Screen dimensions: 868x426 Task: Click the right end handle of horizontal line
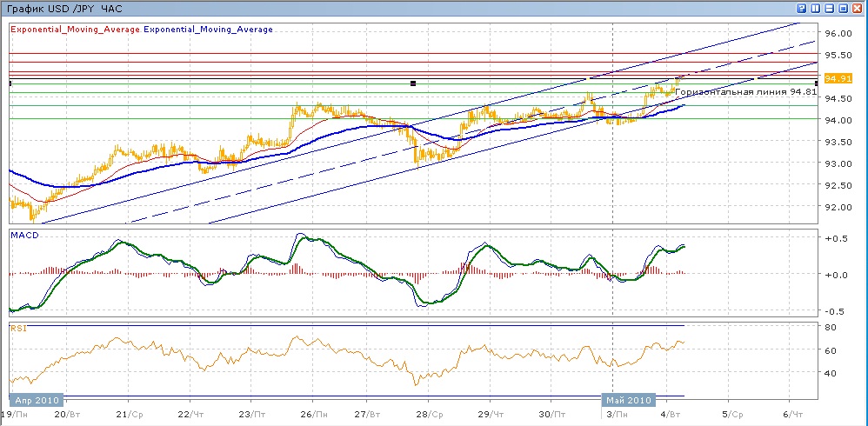tap(816, 83)
